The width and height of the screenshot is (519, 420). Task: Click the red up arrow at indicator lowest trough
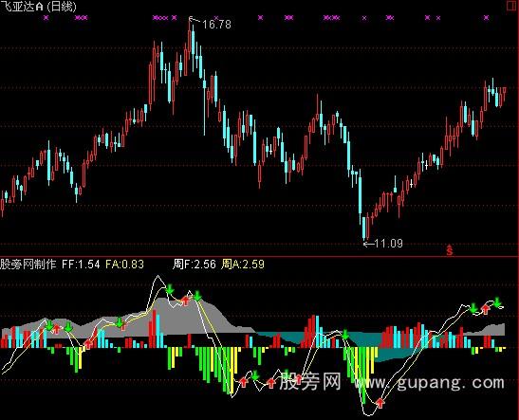click(x=380, y=403)
